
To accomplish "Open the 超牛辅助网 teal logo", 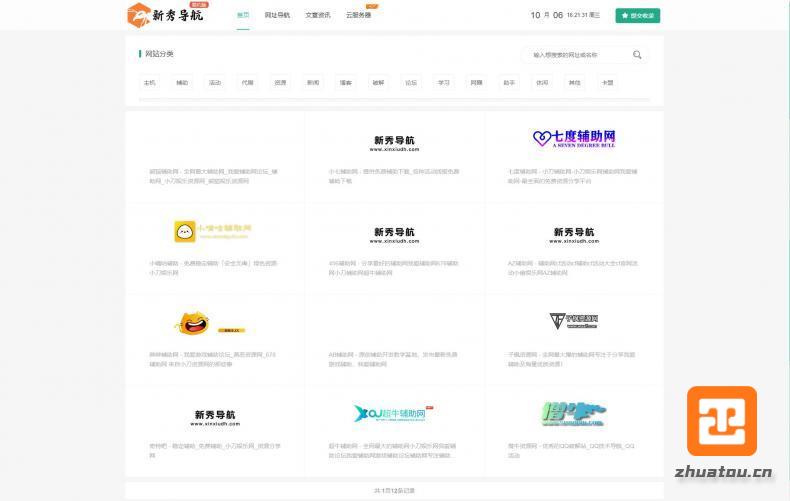I will [393, 413].
